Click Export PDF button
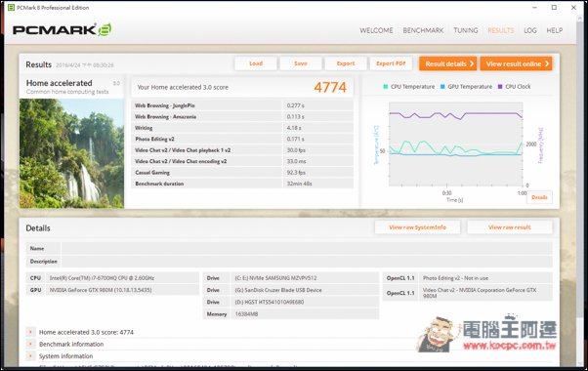588x371 pixels. [x=391, y=63]
